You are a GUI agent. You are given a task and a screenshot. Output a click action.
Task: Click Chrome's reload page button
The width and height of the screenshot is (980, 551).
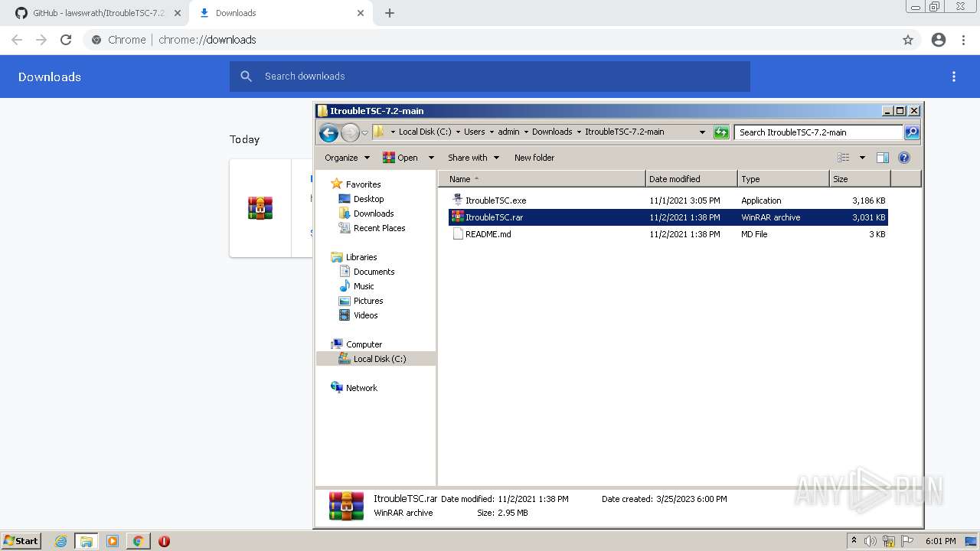(66, 40)
